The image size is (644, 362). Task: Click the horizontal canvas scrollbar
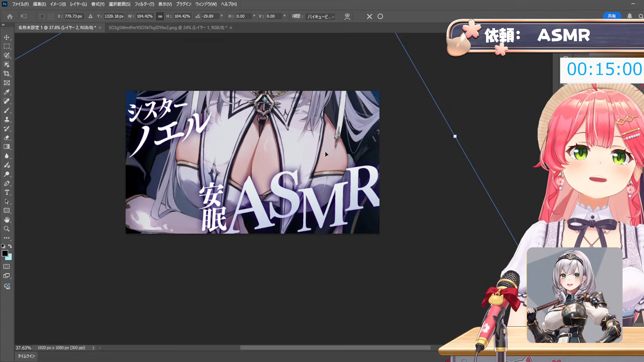click(x=335, y=348)
